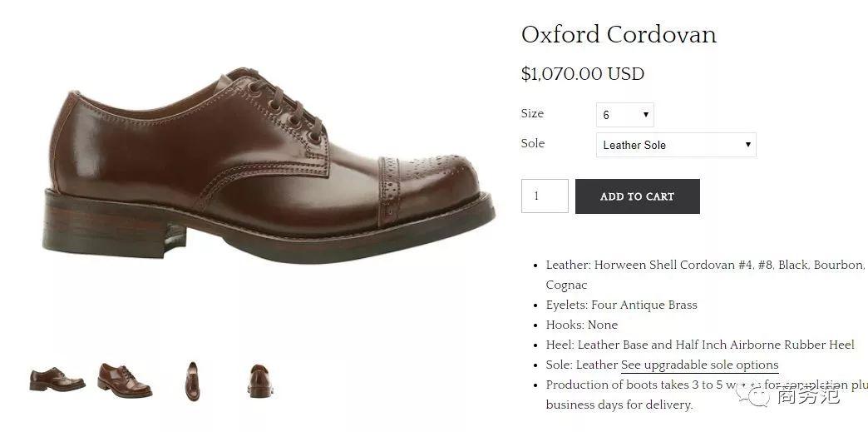Select the third top-view shoe thumbnail
868x432 pixels.
192,381
